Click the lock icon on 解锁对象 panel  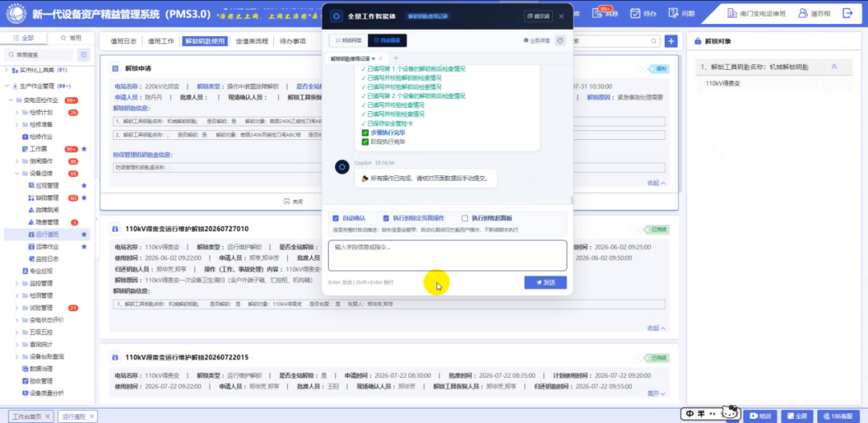click(698, 41)
